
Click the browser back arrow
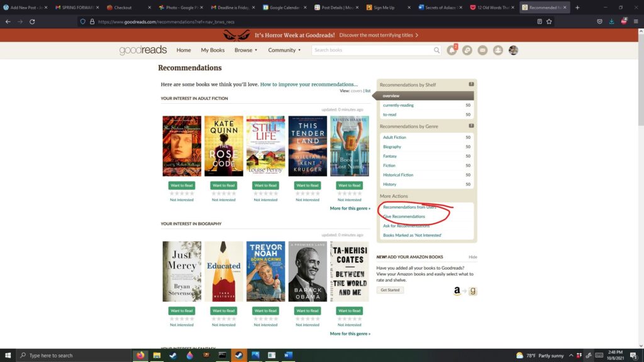(8, 22)
